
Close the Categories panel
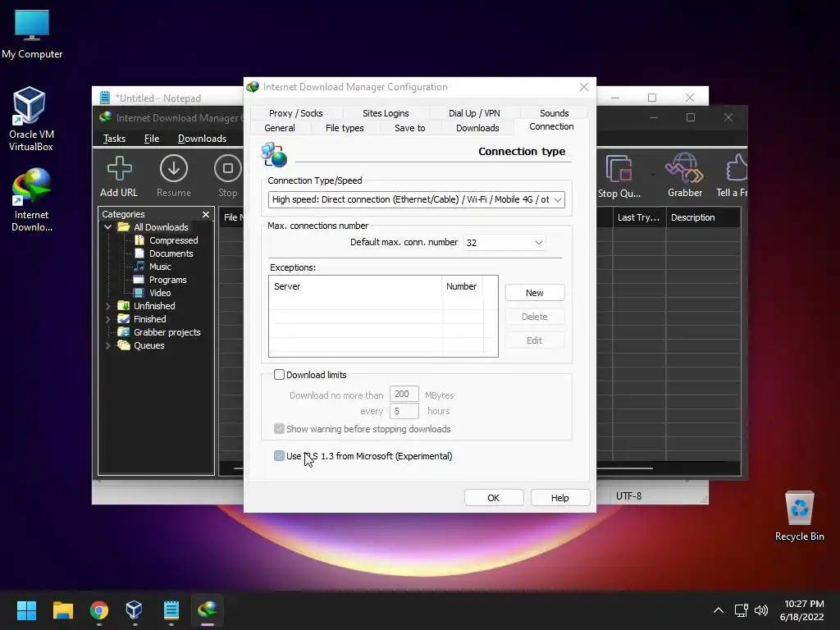[206, 214]
